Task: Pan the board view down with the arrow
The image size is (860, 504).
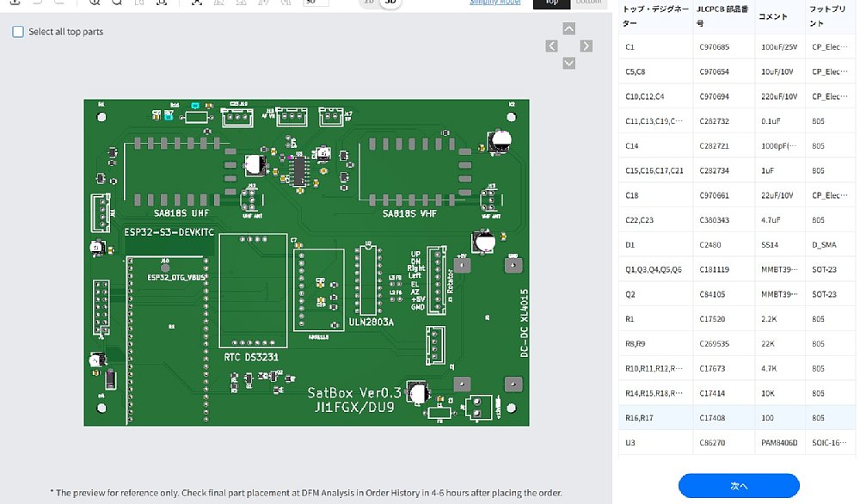Action: pos(568,63)
